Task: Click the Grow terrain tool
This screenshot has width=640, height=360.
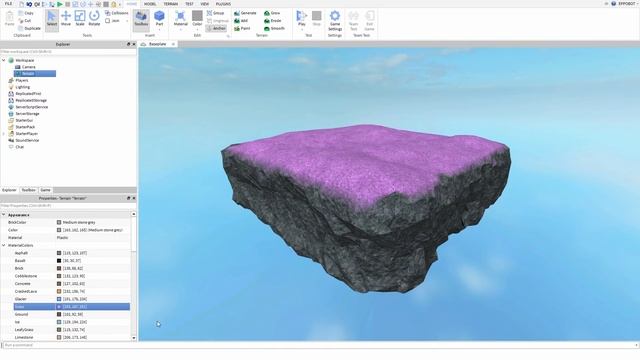Action: (272, 13)
